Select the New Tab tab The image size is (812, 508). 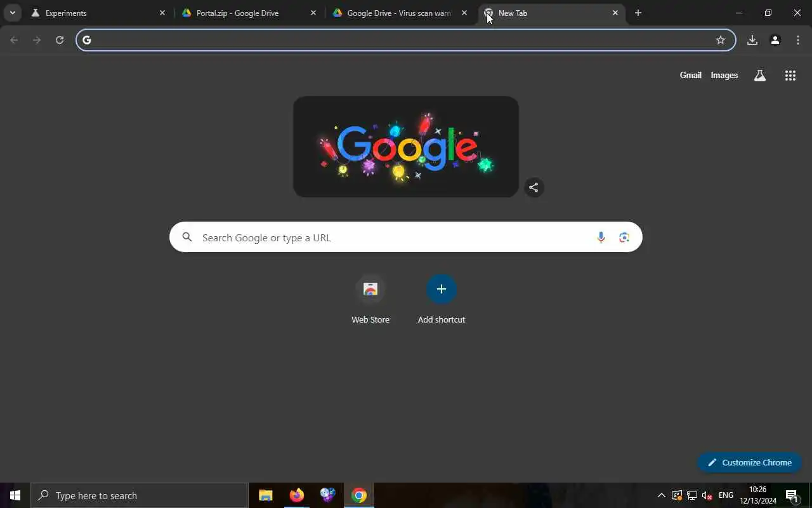[x=551, y=13]
